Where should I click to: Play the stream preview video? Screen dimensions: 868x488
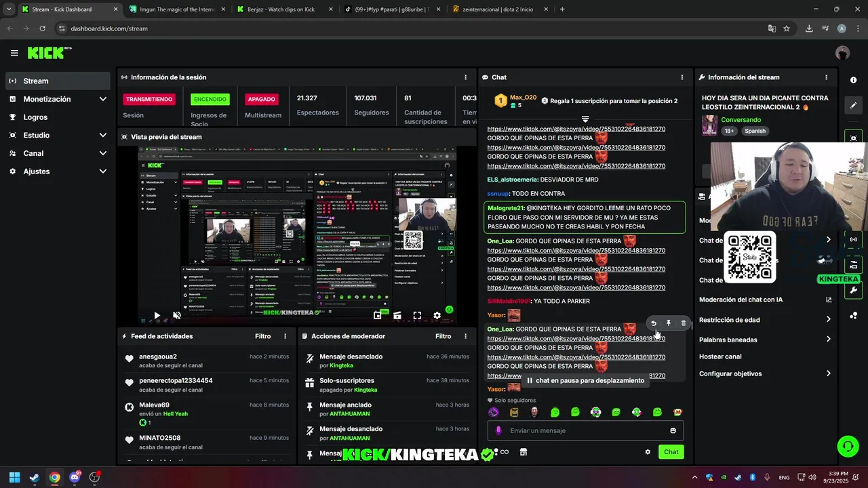click(x=157, y=315)
